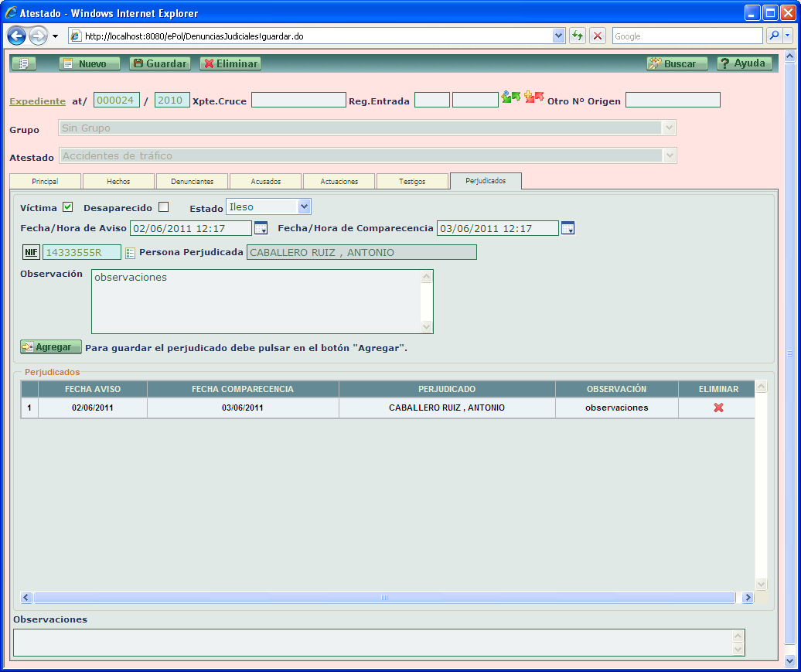
Task: Uncheck the Víctima checkbox
Action: tap(68, 207)
